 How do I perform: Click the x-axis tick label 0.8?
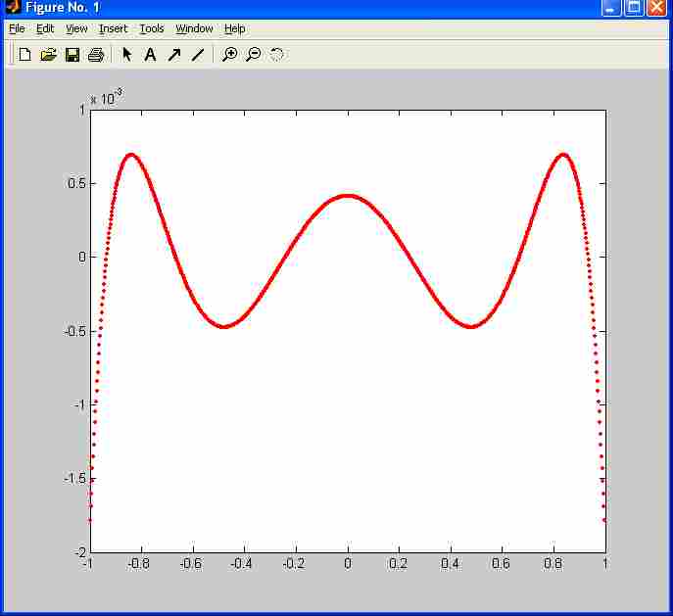553,564
